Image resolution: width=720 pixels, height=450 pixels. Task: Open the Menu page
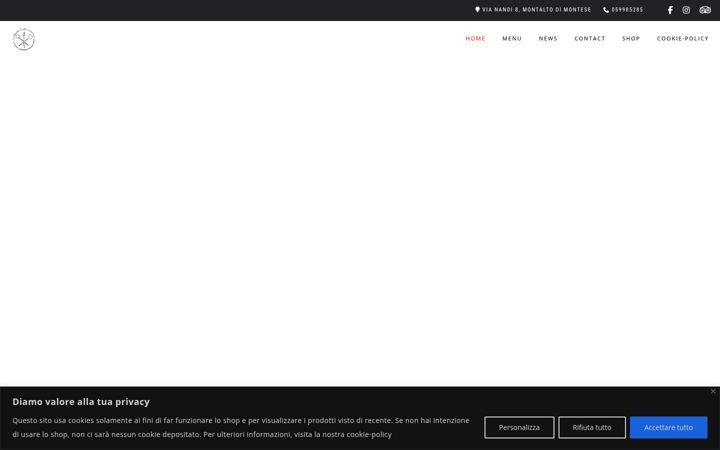coord(512,39)
